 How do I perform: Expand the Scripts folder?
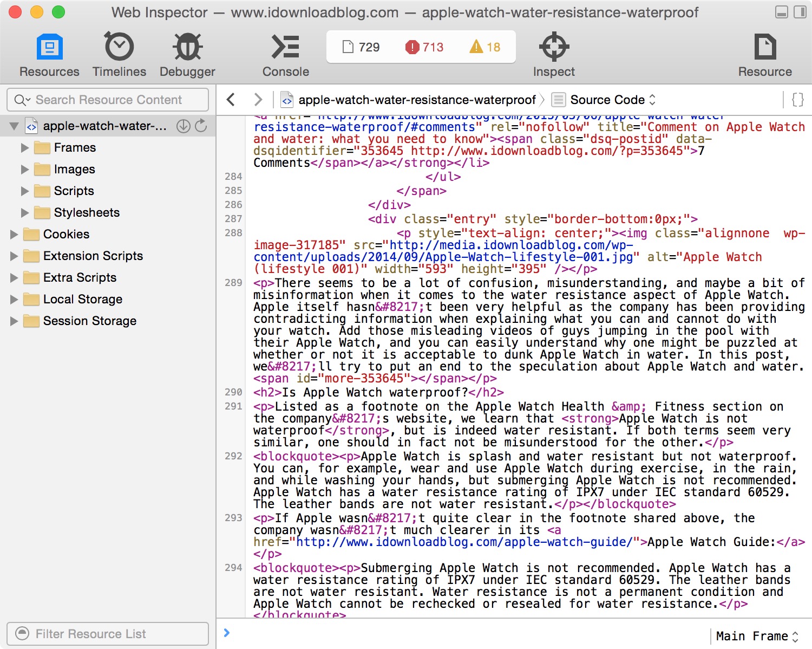tap(24, 191)
